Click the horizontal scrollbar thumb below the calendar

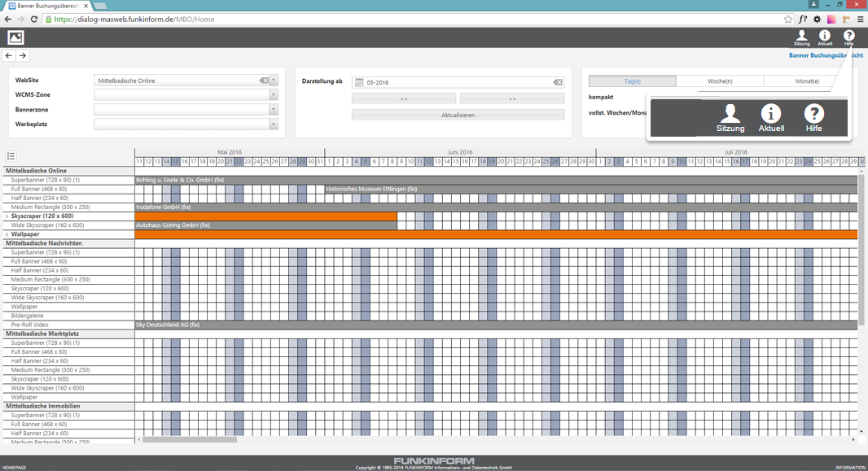tap(190, 440)
